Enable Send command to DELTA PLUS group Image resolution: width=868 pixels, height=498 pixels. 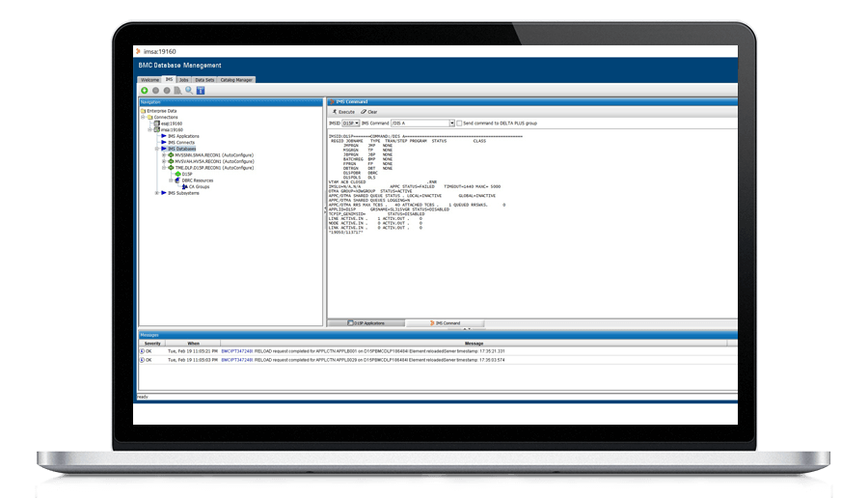click(460, 124)
